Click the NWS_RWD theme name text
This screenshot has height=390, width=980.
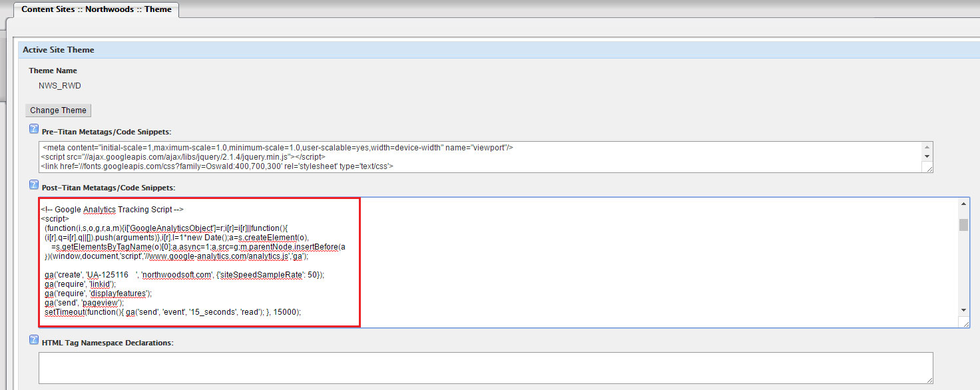click(x=60, y=86)
